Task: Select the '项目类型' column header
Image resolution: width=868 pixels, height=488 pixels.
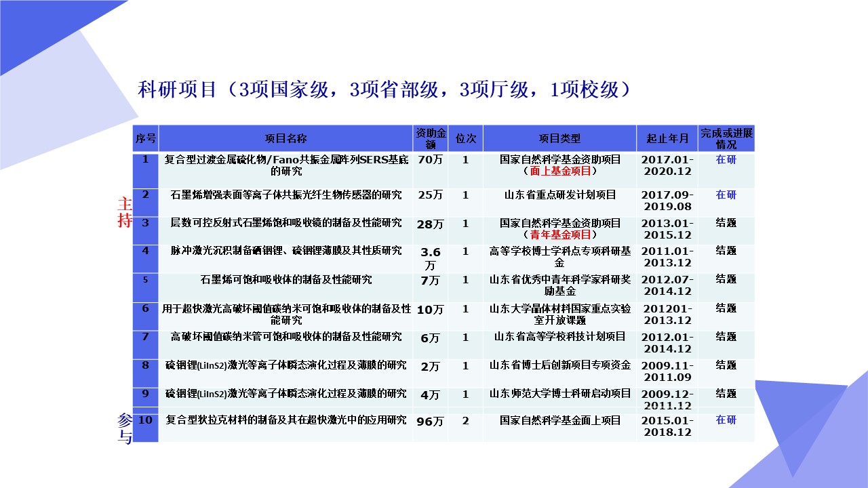Action: (559, 138)
